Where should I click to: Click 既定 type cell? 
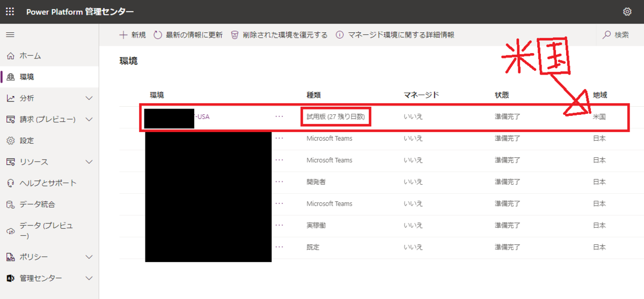click(x=313, y=247)
